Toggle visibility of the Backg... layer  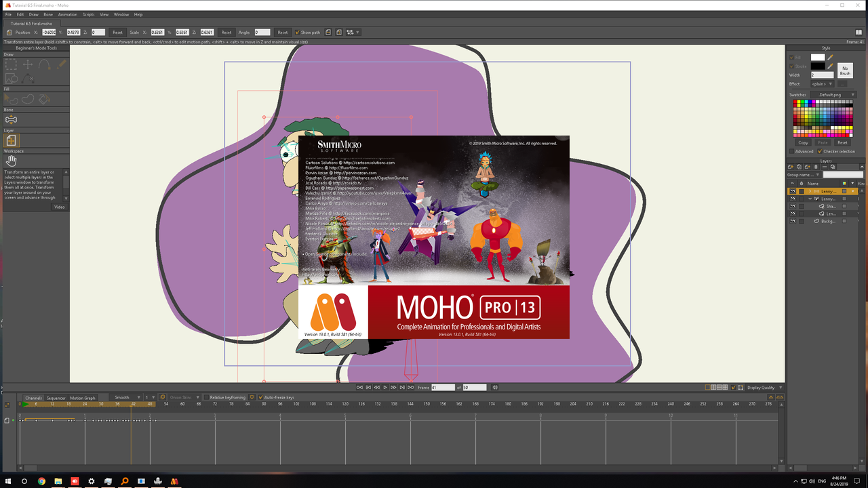pos(793,221)
